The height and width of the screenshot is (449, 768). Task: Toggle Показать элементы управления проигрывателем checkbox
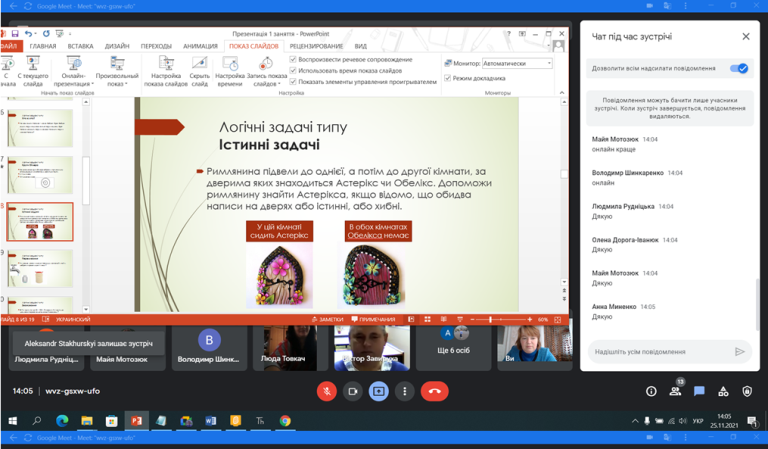293,82
